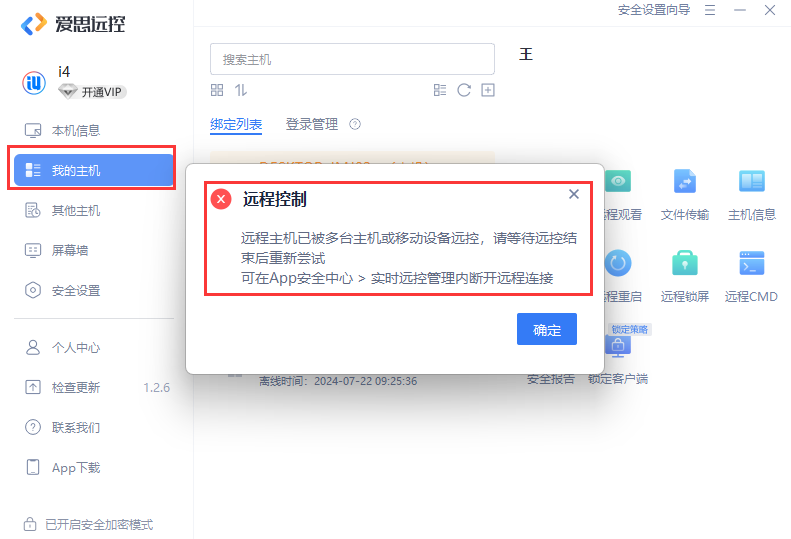Open 其他主机 sidebar item
This screenshot has width=791, height=539.
63,210
